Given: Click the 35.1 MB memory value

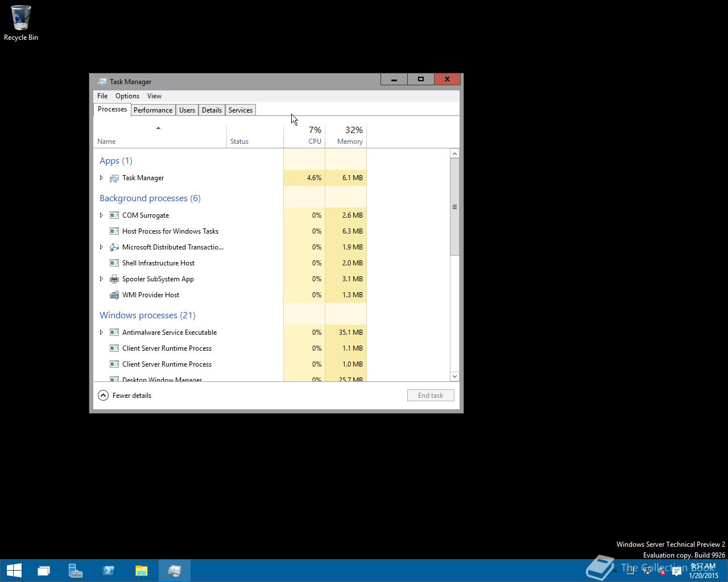Looking at the screenshot, I should pyautogui.click(x=350, y=332).
